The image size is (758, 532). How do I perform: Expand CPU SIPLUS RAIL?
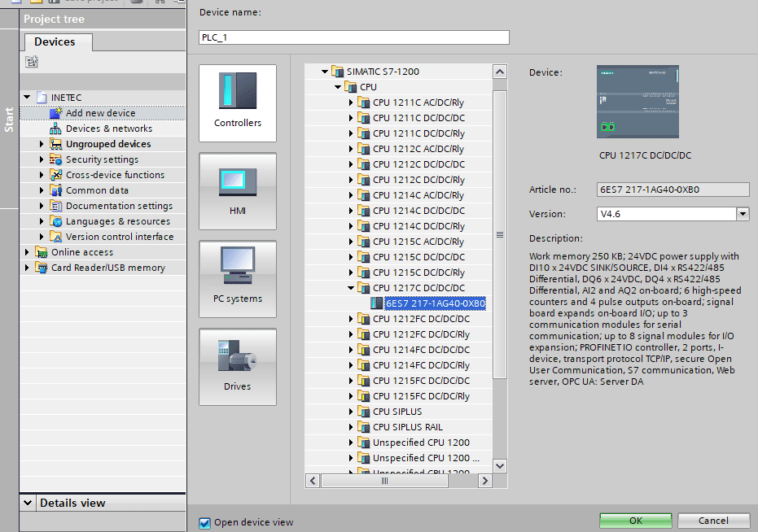(x=351, y=427)
